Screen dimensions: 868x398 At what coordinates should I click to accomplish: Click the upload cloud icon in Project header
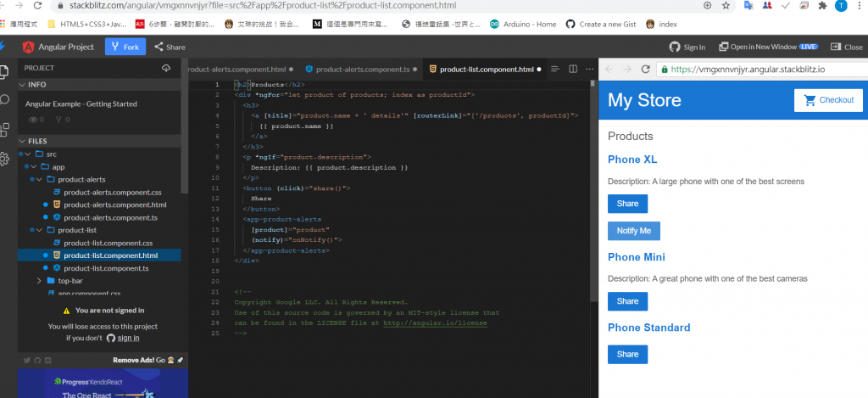[166, 68]
